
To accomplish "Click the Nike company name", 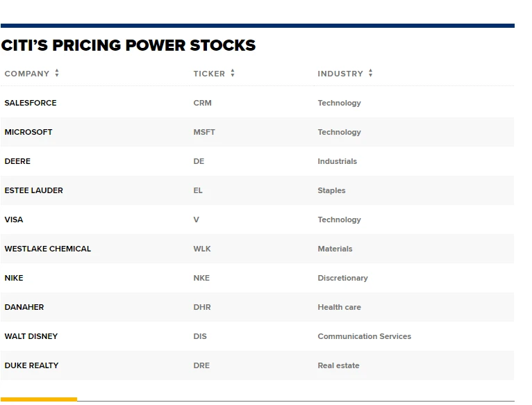I will [14, 278].
